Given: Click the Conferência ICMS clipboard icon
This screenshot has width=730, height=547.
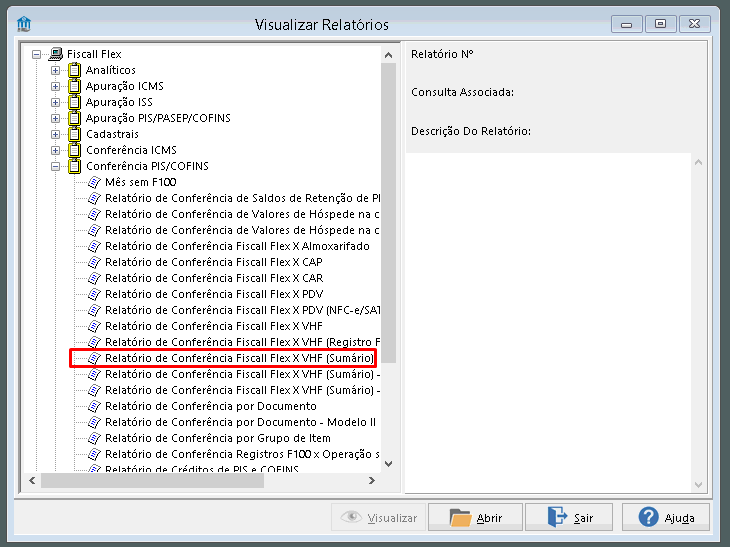Looking at the screenshot, I should tap(74, 150).
